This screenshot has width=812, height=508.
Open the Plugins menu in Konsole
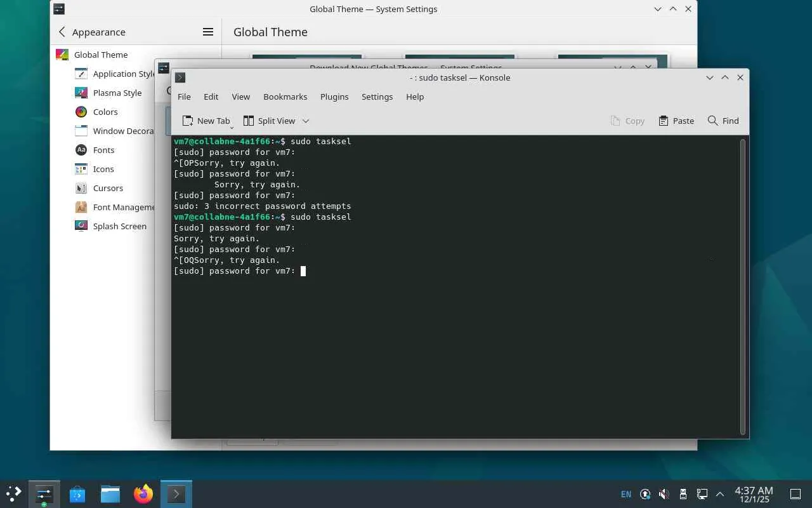(x=334, y=97)
